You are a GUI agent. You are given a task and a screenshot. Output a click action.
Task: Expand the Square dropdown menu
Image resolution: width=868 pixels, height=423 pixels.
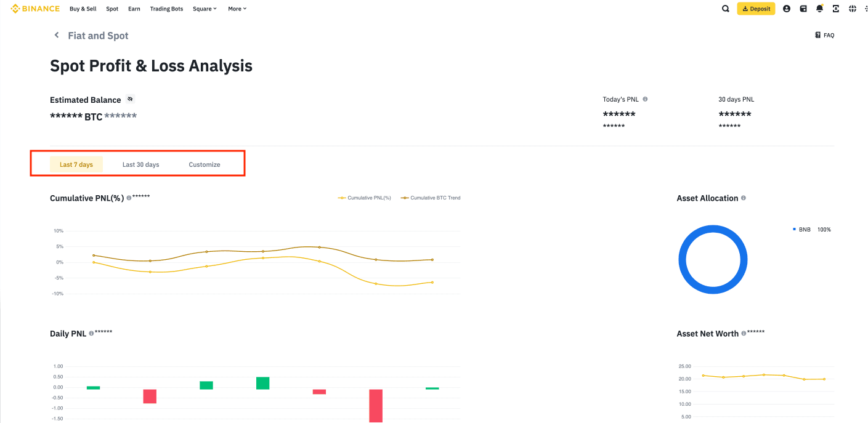205,9
